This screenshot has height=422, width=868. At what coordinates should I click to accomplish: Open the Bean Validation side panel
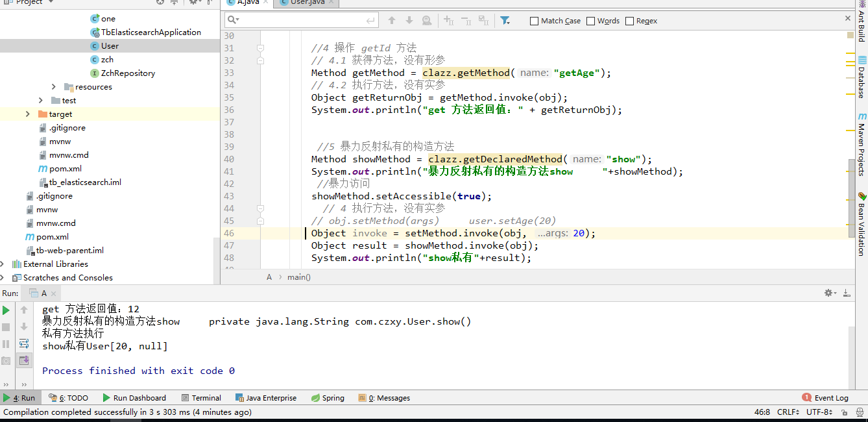point(862,223)
